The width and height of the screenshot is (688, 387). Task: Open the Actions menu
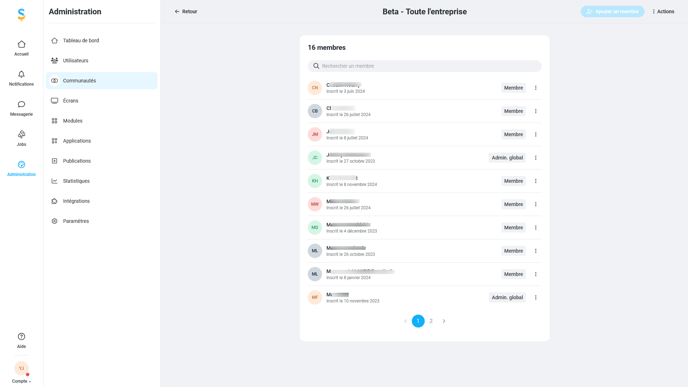[x=663, y=11]
